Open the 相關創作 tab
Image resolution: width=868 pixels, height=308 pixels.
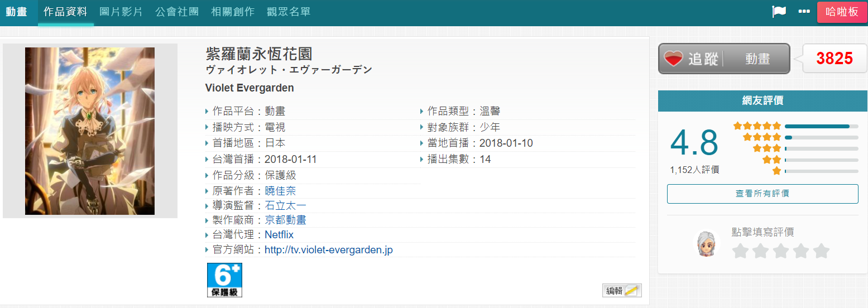click(233, 12)
